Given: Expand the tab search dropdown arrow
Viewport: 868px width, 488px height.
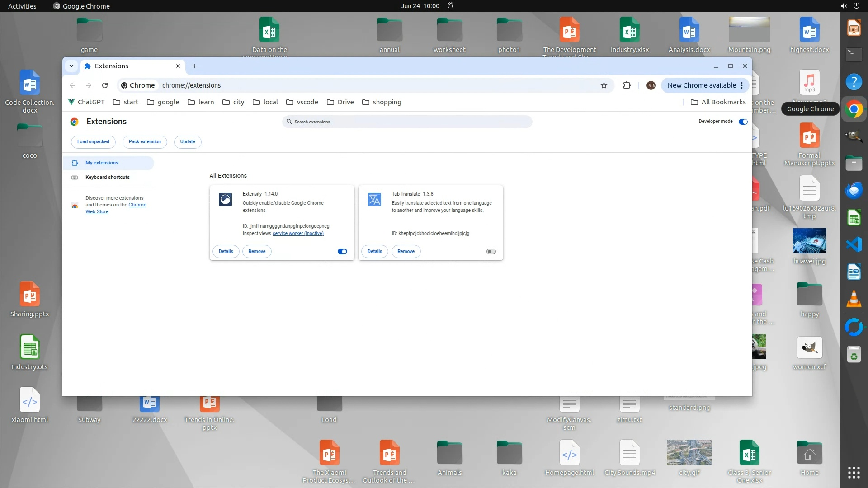Looking at the screenshot, I should [71, 66].
